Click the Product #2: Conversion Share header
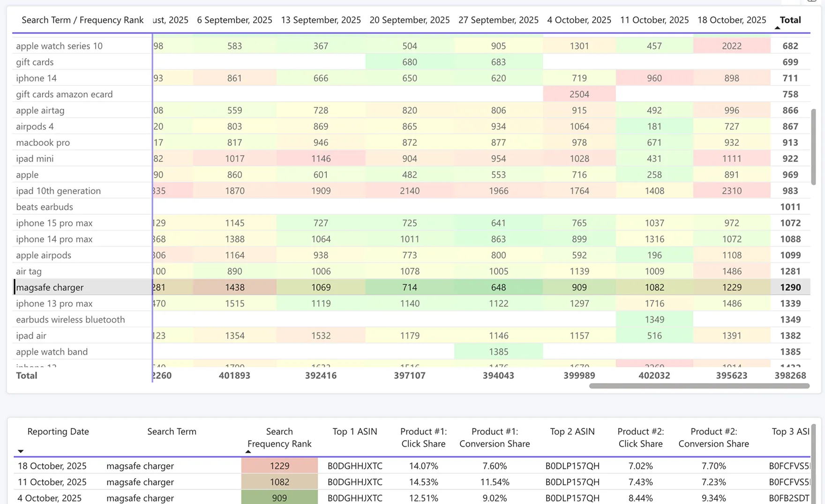Viewport: 825px width, 504px height. [x=713, y=437]
